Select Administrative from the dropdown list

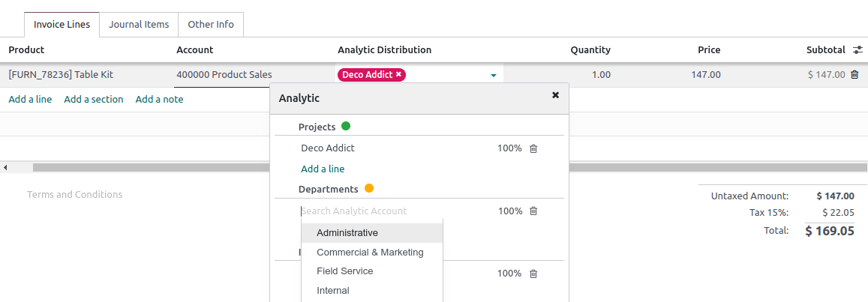pos(347,233)
